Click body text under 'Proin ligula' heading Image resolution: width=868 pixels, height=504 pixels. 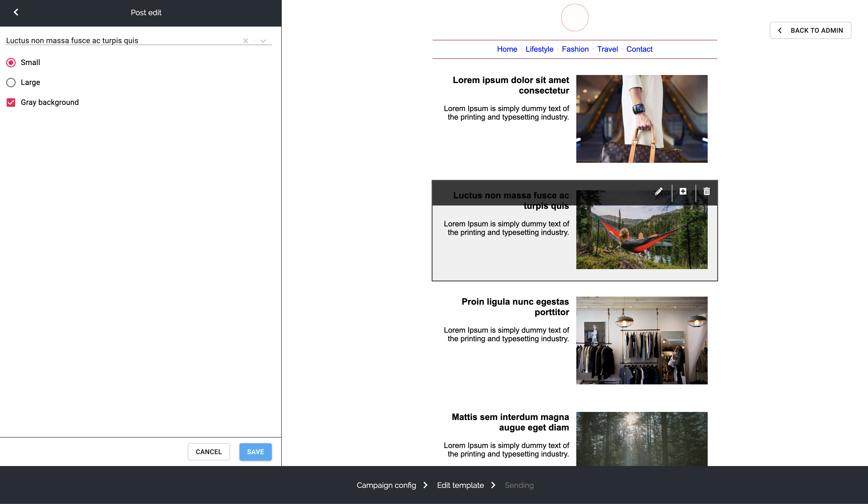(x=506, y=334)
